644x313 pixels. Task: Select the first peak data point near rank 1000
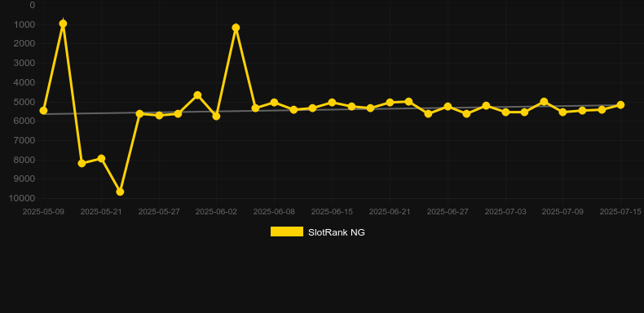63,24
